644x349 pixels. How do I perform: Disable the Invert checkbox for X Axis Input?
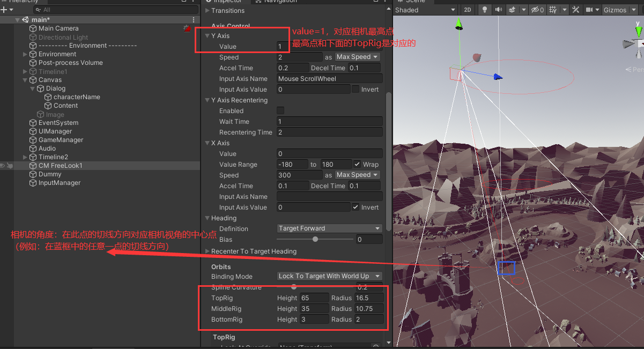[354, 207]
